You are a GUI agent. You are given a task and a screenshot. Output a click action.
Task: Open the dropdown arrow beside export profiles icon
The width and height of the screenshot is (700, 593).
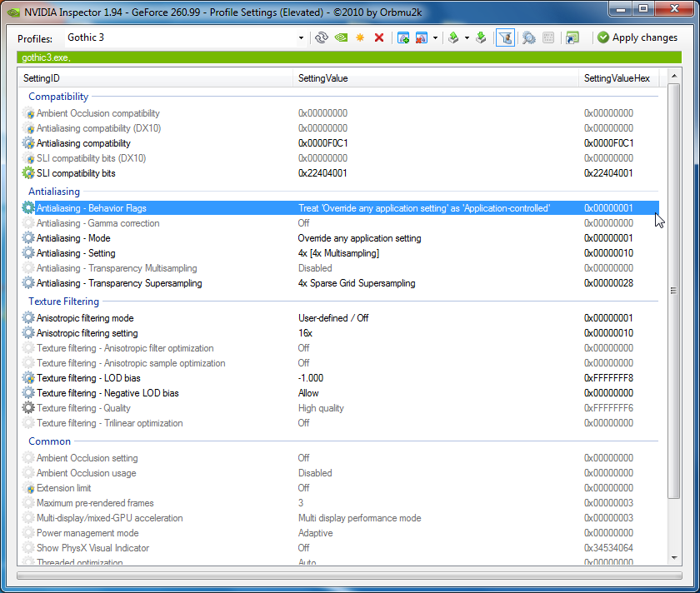[x=467, y=37]
